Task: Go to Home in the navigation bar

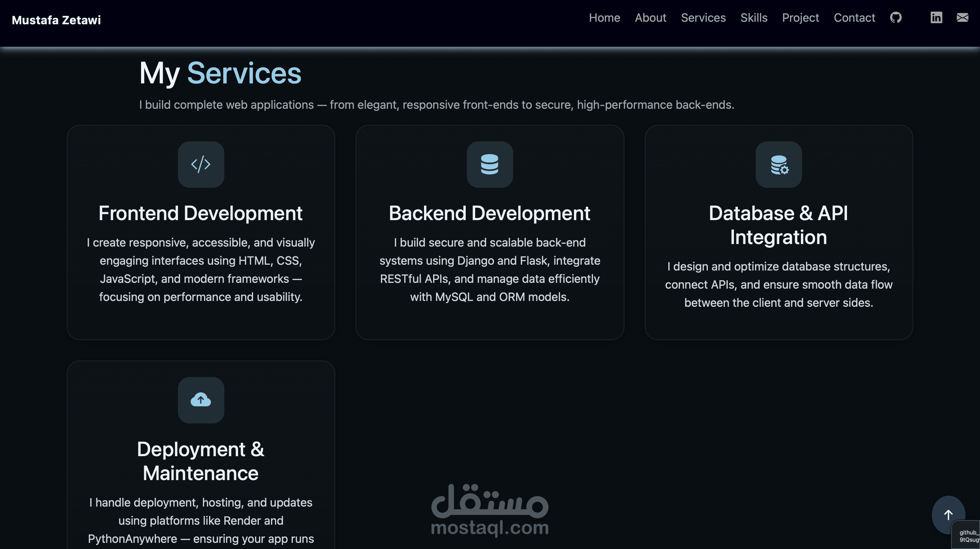Action: (x=604, y=18)
